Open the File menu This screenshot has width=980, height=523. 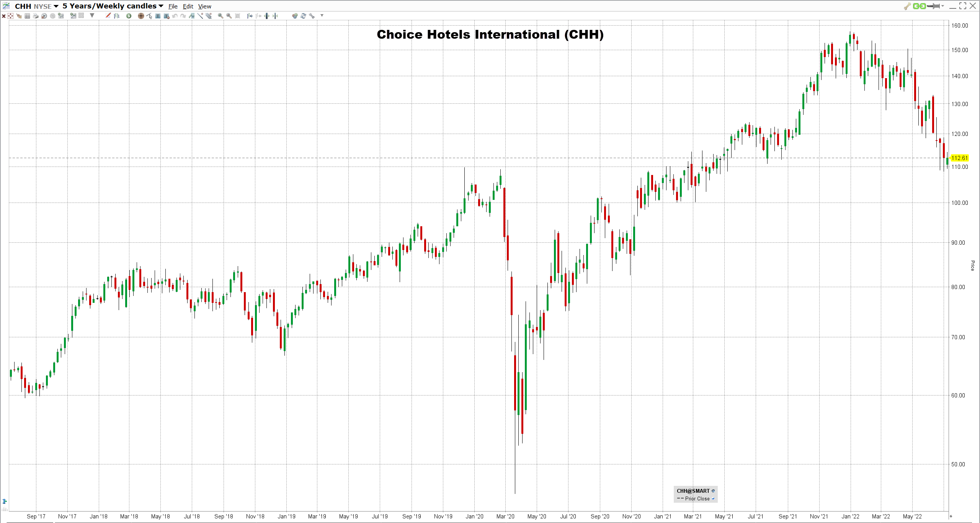[173, 7]
